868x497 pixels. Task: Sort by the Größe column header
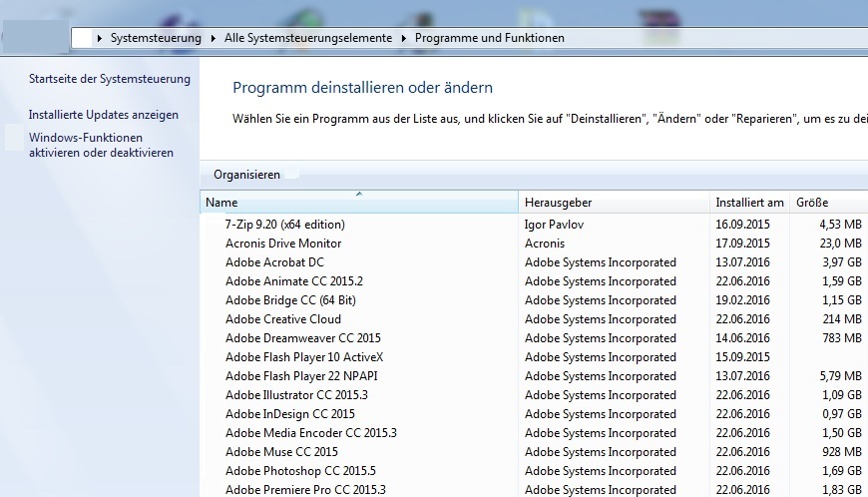(x=829, y=203)
